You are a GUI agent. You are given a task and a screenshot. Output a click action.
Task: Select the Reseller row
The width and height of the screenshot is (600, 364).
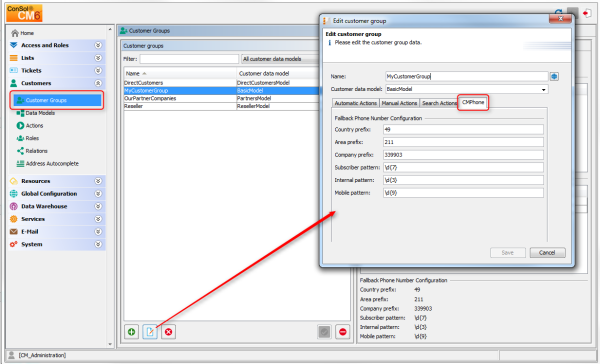[x=221, y=106]
